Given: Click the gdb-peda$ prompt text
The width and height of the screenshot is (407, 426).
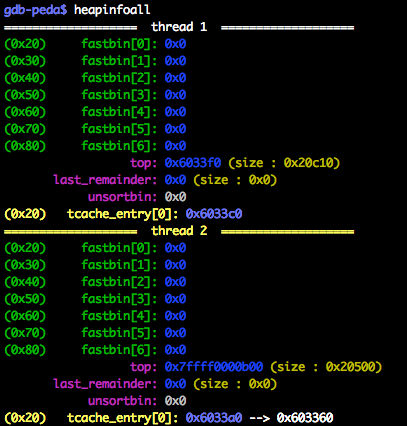Looking at the screenshot, I should [35, 10].
